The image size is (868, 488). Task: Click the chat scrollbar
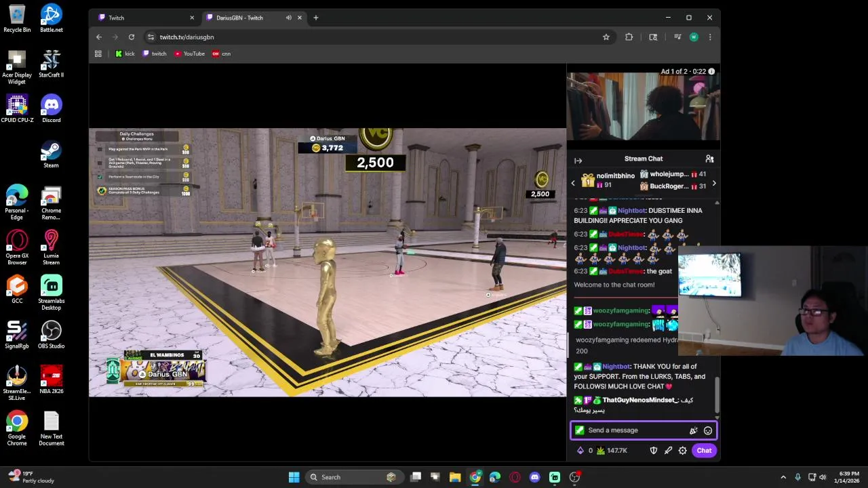[717, 393]
